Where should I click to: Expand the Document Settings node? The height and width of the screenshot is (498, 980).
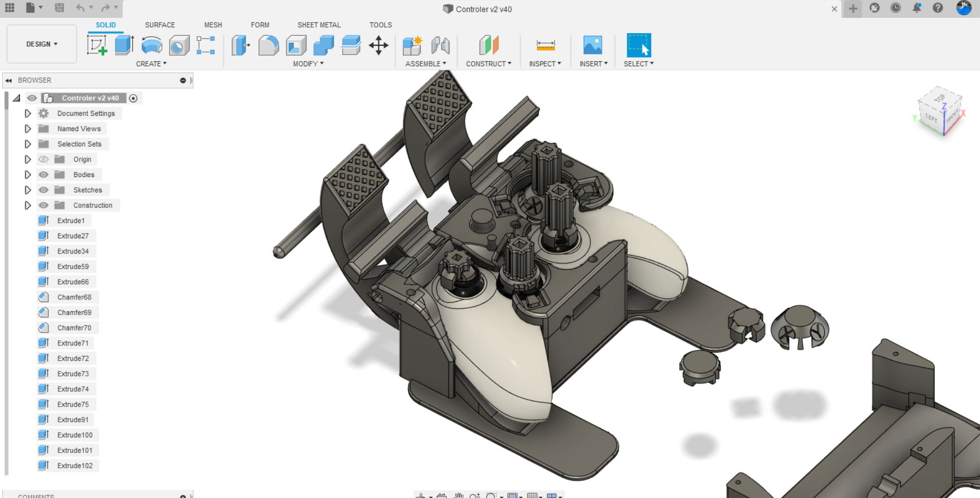click(28, 113)
